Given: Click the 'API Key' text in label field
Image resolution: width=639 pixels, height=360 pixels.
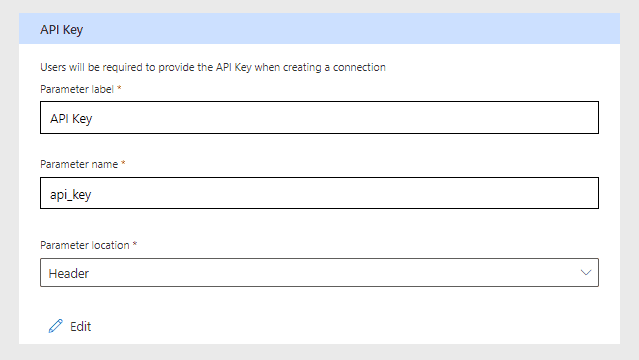Looking at the screenshot, I should tap(71, 119).
